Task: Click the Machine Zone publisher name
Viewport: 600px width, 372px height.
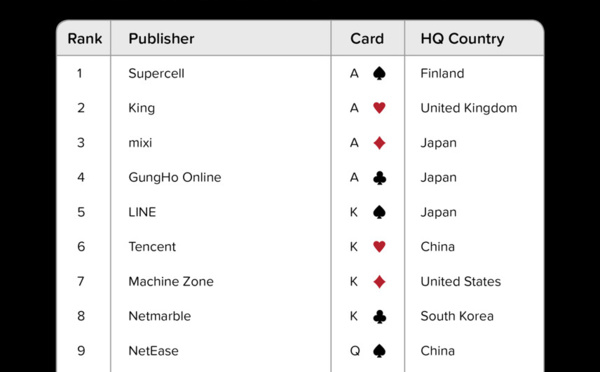Action: point(171,282)
